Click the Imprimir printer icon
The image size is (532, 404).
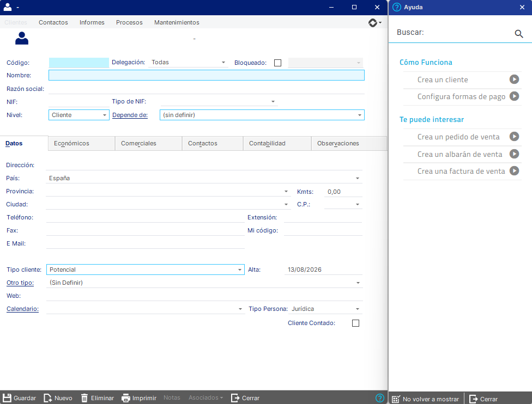[x=126, y=398]
